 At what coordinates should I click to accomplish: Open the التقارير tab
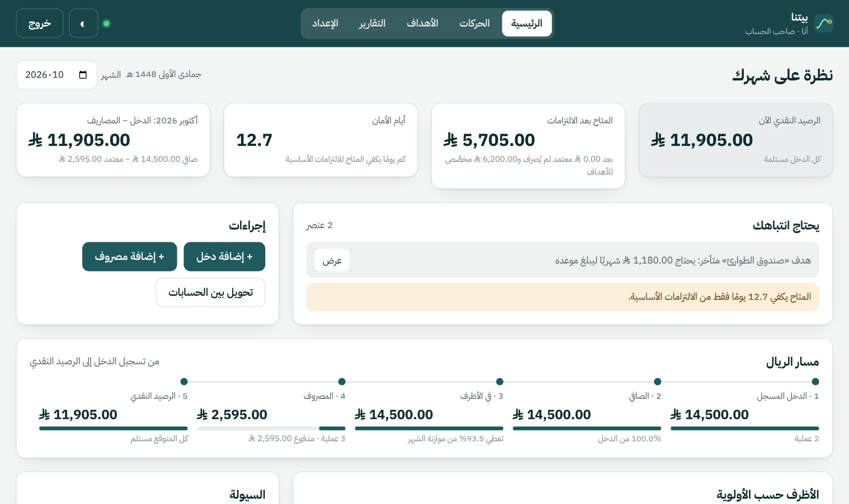click(x=372, y=23)
